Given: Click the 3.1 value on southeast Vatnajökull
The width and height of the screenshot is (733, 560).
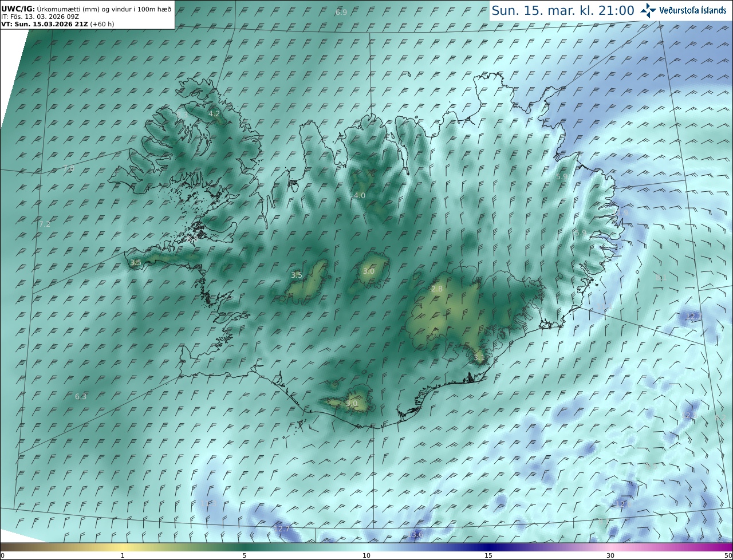Looking at the screenshot, I should coord(479,358).
